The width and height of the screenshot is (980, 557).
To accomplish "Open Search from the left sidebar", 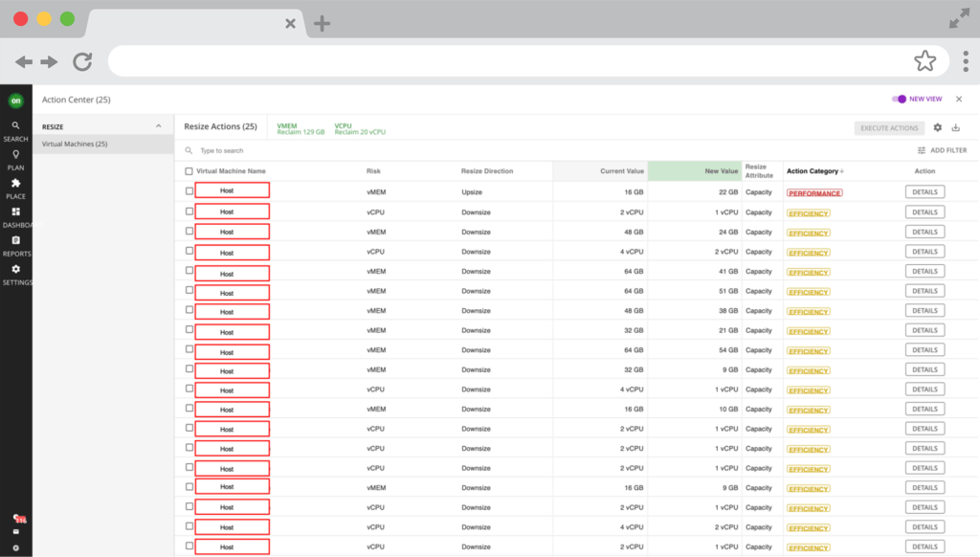I will [x=15, y=125].
